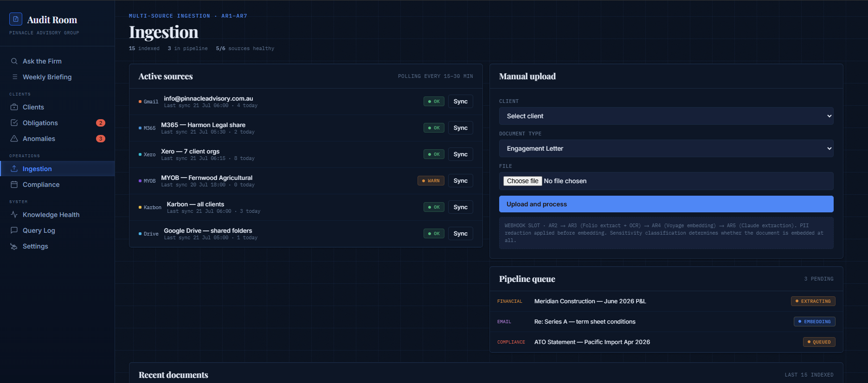Viewport: 868px width, 383px height.
Task: Click the Obligations checklist icon
Action: (x=14, y=123)
